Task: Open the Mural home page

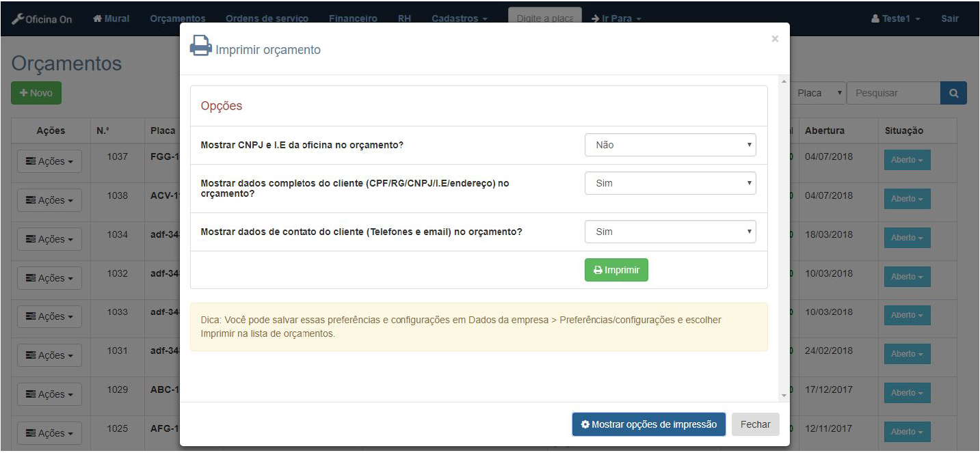Action: pos(111,18)
